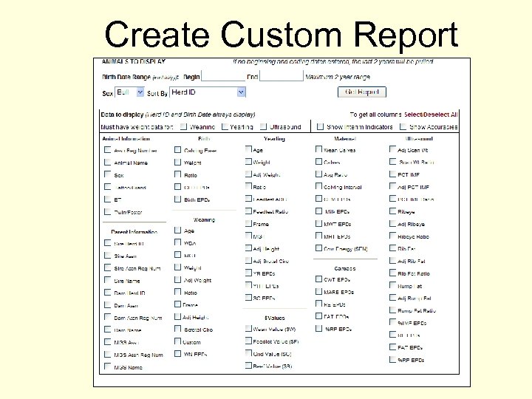Image resolution: width=532 pixels, height=399 pixels.
Task: Check the Calving Ease checkbox under Birth
Action: click(177, 149)
